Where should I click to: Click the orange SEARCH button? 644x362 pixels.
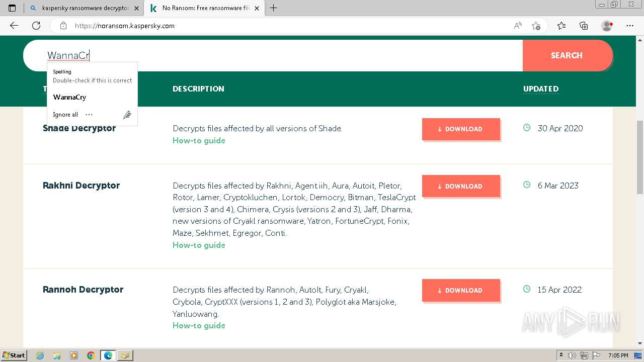[568, 55]
